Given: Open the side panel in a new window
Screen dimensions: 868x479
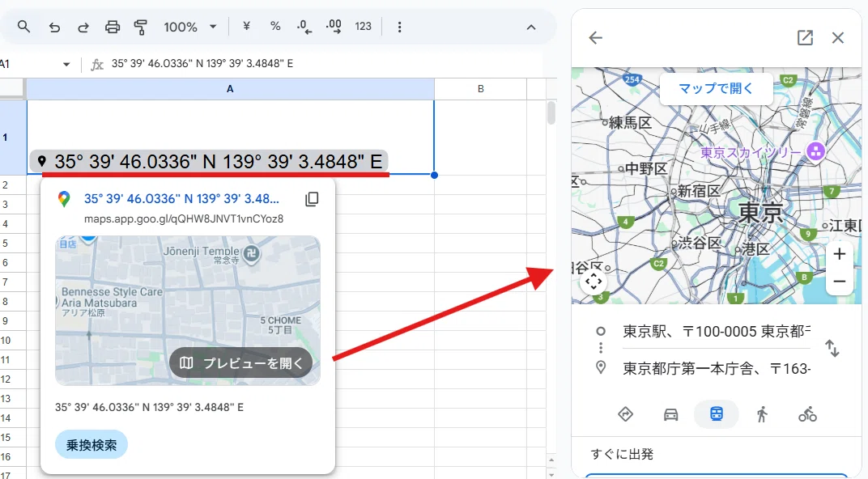Looking at the screenshot, I should [x=805, y=37].
